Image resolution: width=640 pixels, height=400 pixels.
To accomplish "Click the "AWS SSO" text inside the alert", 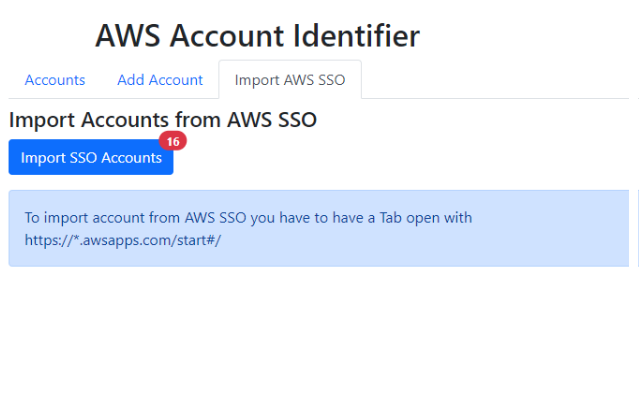I will 217,217.
